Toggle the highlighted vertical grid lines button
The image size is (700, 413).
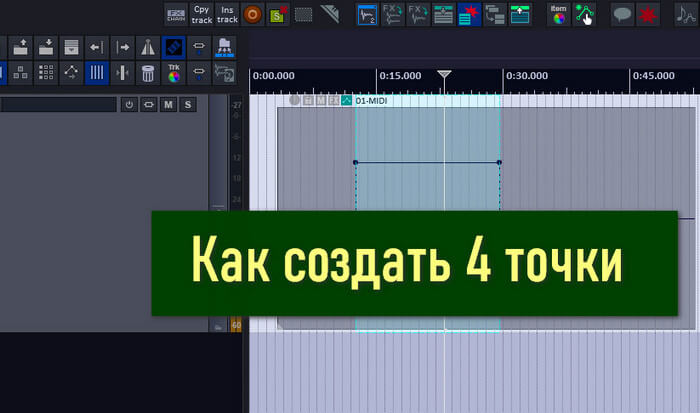[97, 73]
